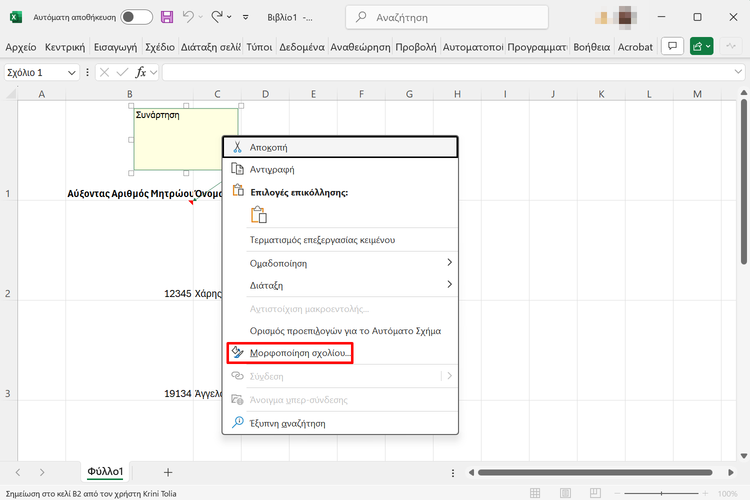This screenshot has height=500, width=750.
Task: Click the vertical scrollbar up arrow
Action: (744, 92)
